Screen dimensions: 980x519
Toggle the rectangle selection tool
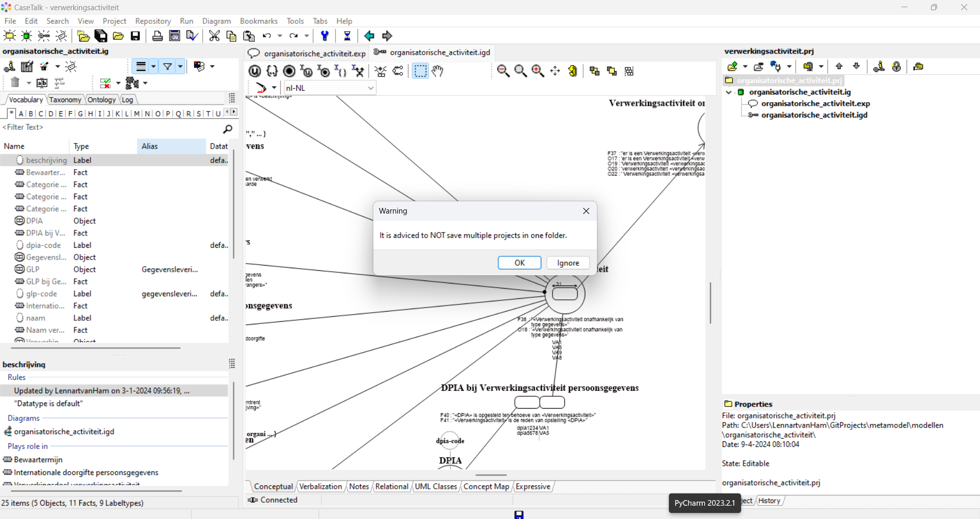click(x=420, y=71)
